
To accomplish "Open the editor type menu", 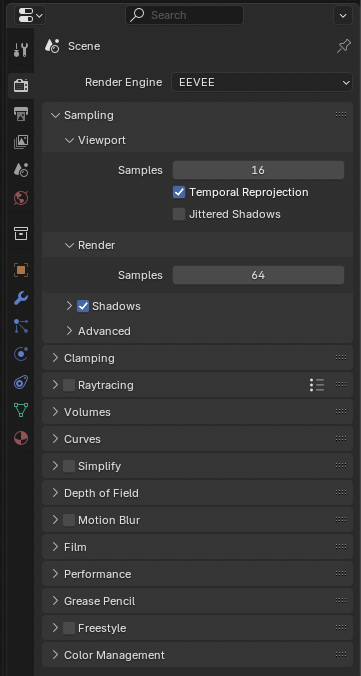I will (30, 16).
